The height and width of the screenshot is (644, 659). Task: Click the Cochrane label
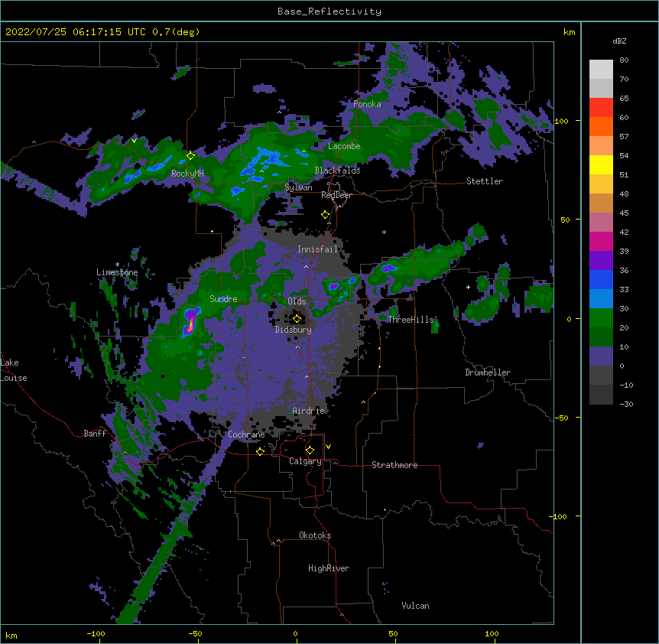click(246, 434)
